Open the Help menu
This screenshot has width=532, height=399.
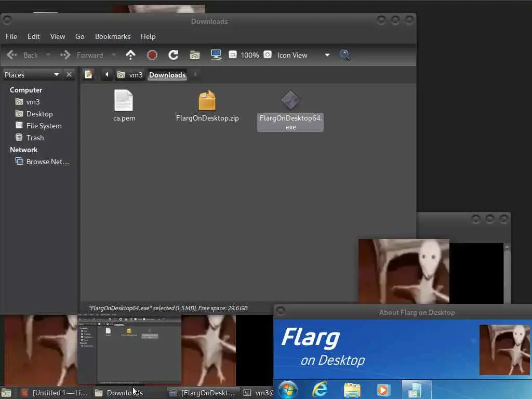[148, 36]
